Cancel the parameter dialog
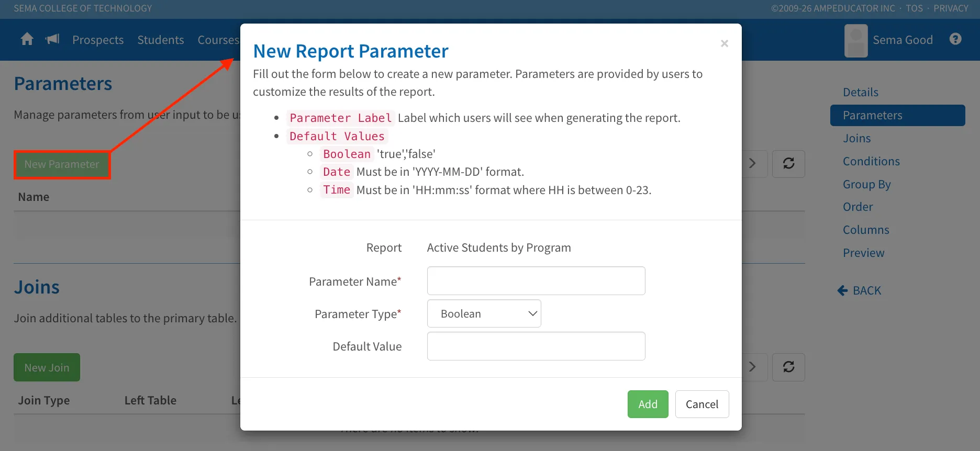 (x=701, y=404)
